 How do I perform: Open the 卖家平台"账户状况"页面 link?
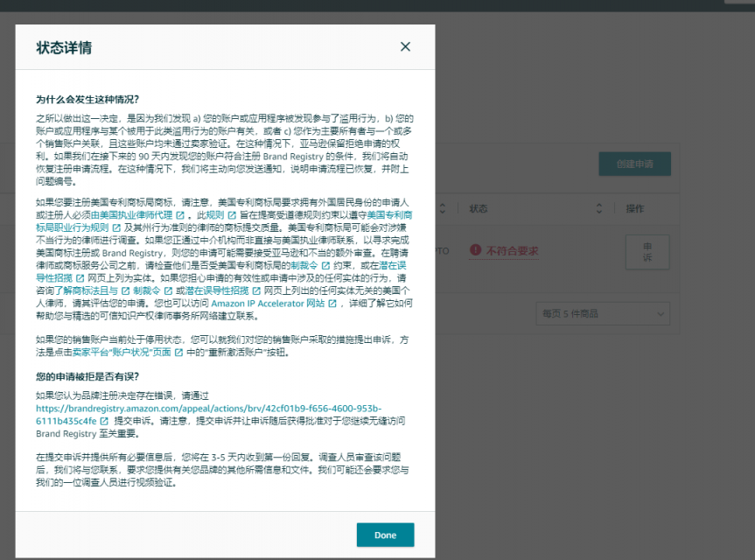[x=122, y=352]
